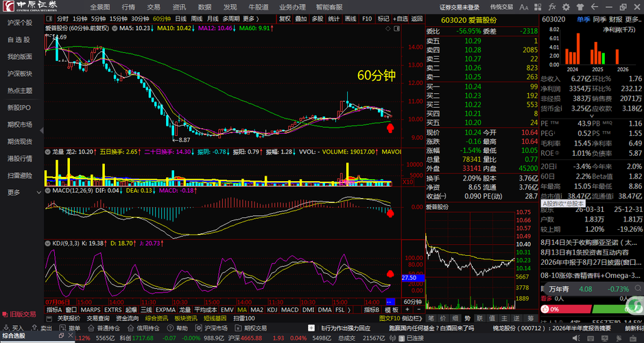Viewport: 644px width, 343px height.
Task: Click the +自选 button
Action: pos(401,19)
